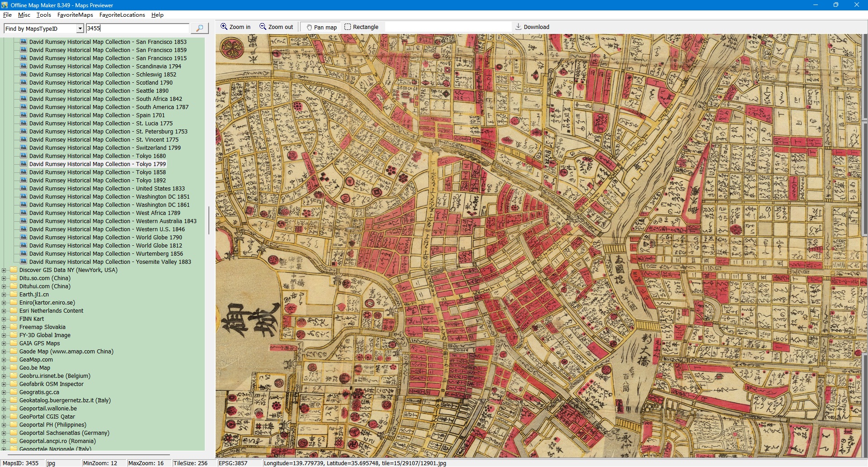Click the FINN Kart folder icon

tap(14, 319)
